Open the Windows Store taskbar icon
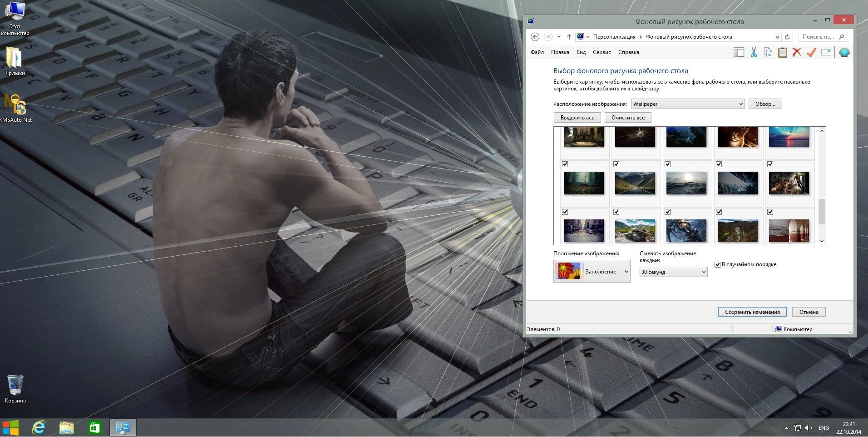868x437 pixels. coord(94,427)
